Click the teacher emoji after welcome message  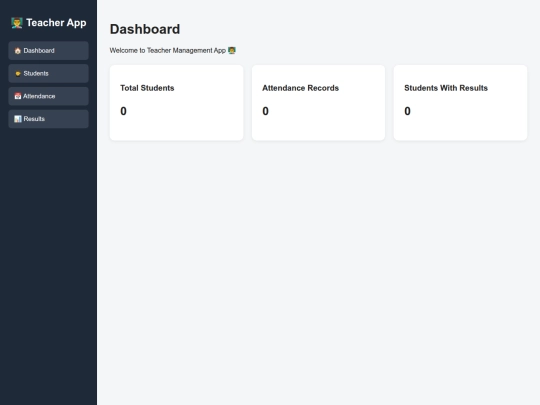click(x=232, y=51)
